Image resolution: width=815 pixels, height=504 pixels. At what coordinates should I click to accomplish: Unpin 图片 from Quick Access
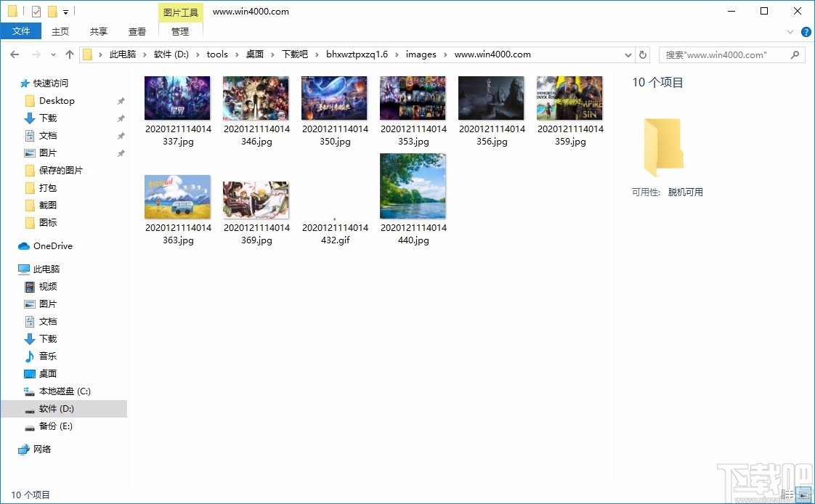[x=121, y=153]
